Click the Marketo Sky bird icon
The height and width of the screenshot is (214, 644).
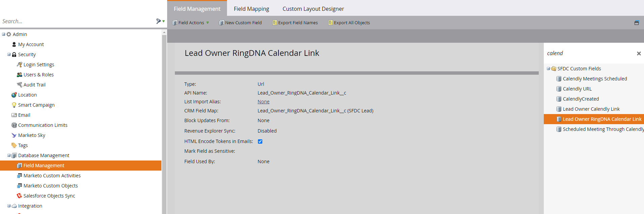(x=14, y=135)
